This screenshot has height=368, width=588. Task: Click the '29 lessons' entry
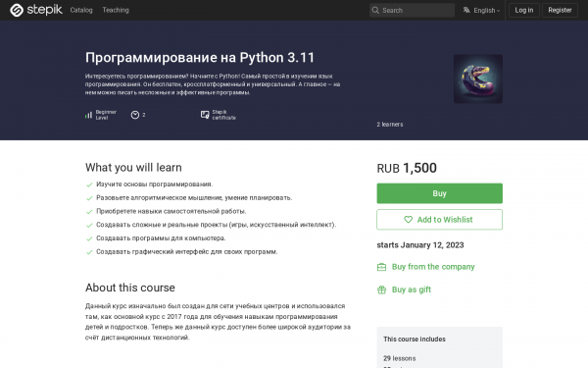[400, 358]
